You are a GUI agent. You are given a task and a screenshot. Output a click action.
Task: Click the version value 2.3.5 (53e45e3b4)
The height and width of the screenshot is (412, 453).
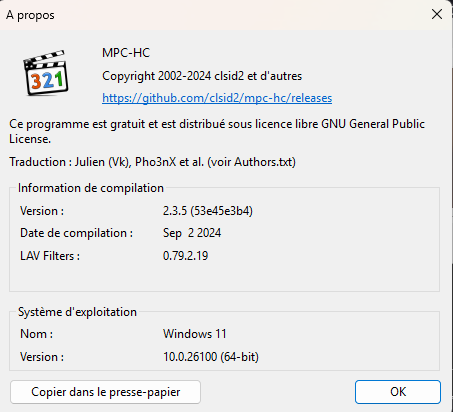(208, 211)
